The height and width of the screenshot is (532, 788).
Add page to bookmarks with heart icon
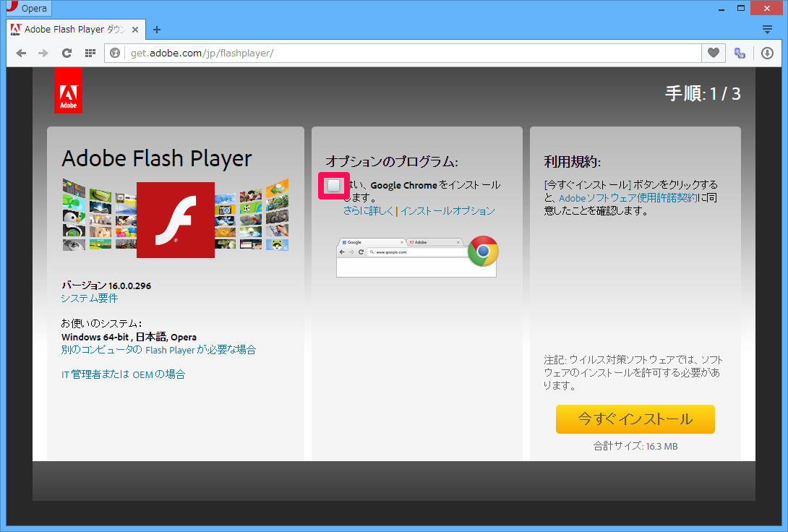(713, 53)
